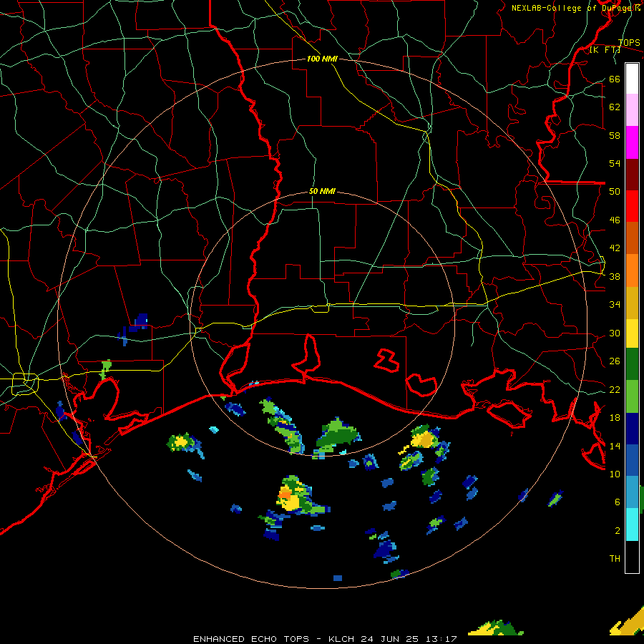Click the burnt orange band in the legend
Image resolution: width=644 pixels, height=644 pixels.
coord(632,238)
